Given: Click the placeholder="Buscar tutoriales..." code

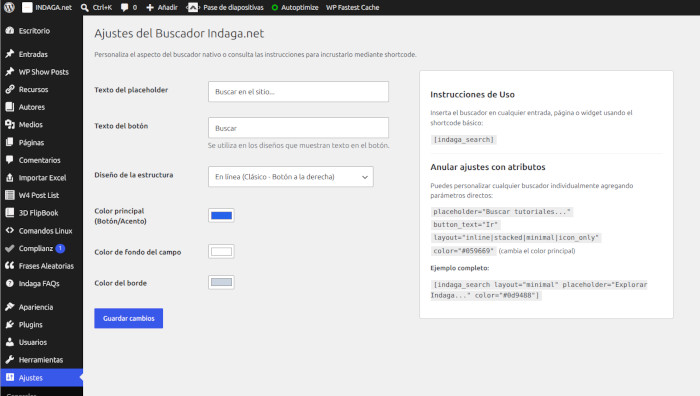Looking at the screenshot, I should tap(502, 212).
